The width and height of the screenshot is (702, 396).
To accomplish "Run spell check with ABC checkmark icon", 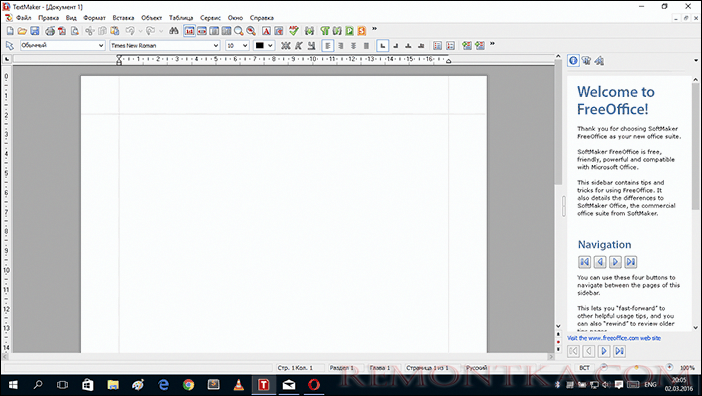I will tap(294, 30).
